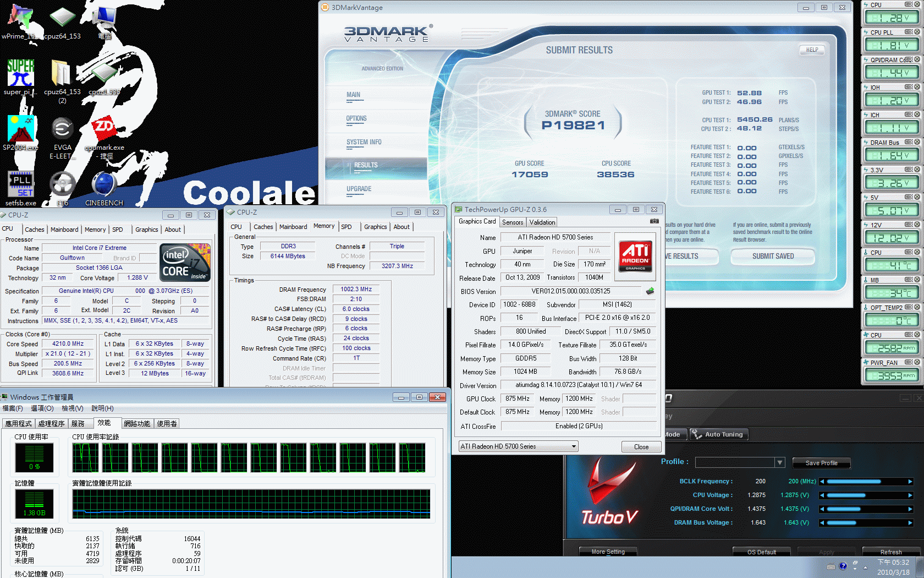Screen dimensions: 924x578
Task: Launch SP2004.exe from the desktop
Action: coord(20,133)
